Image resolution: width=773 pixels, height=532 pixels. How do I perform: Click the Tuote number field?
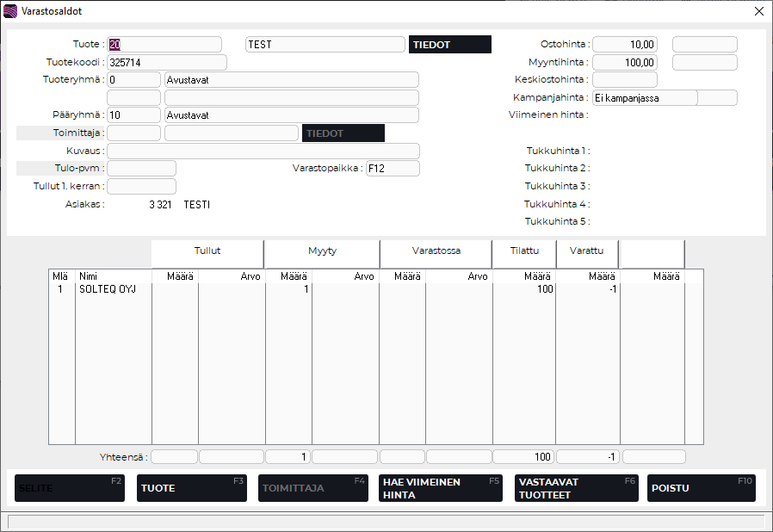click(164, 45)
